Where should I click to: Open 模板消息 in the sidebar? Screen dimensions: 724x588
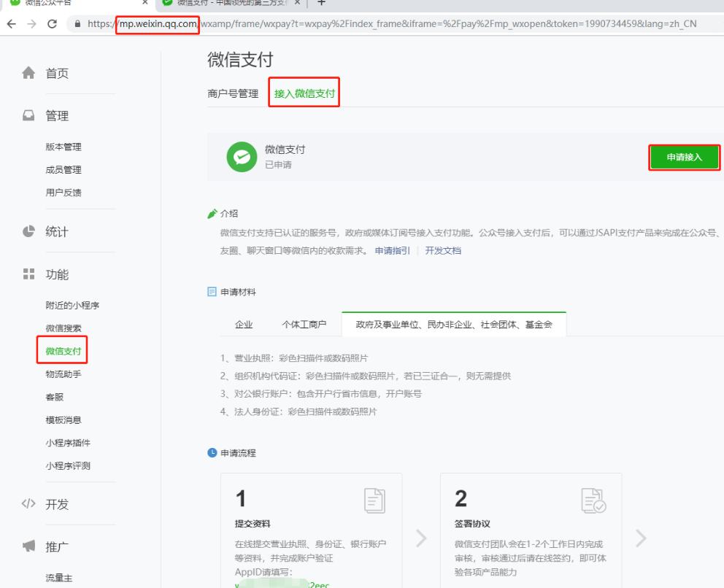click(x=63, y=420)
